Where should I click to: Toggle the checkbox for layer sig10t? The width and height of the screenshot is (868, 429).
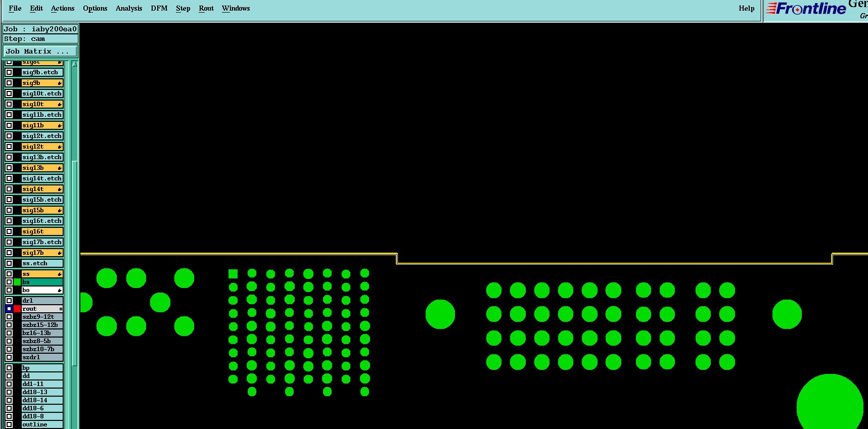(x=9, y=104)
